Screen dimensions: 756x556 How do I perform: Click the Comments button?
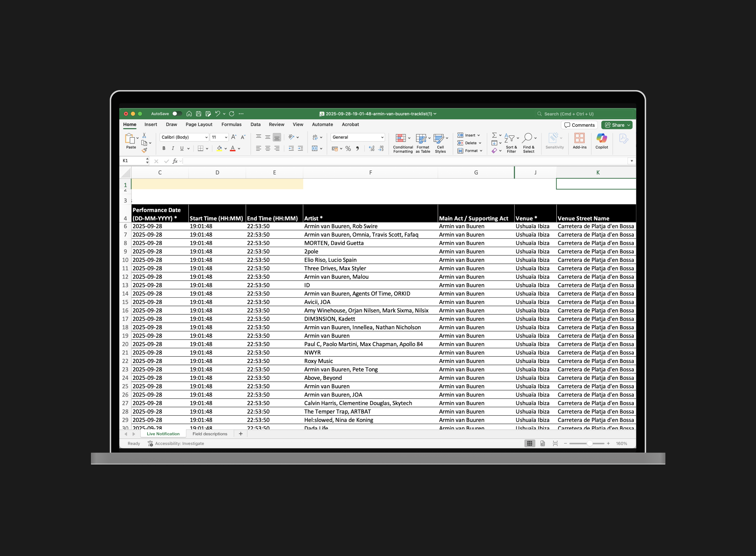pyautogui.click(x=579, y=125)
